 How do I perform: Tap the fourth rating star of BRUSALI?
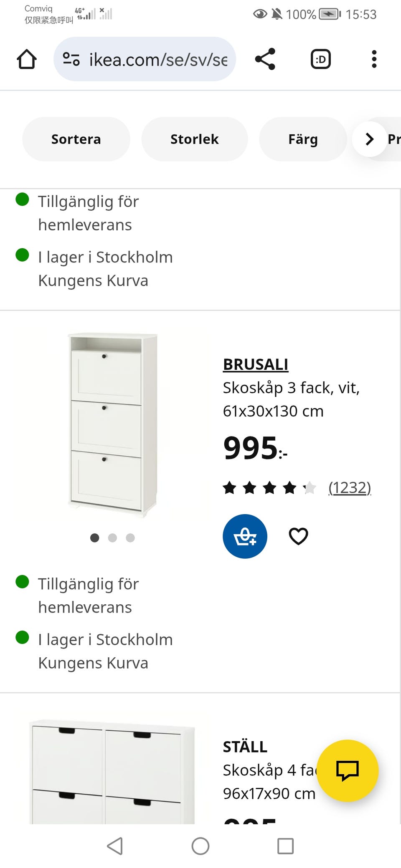pyautogui.click(x=289, y=487)
